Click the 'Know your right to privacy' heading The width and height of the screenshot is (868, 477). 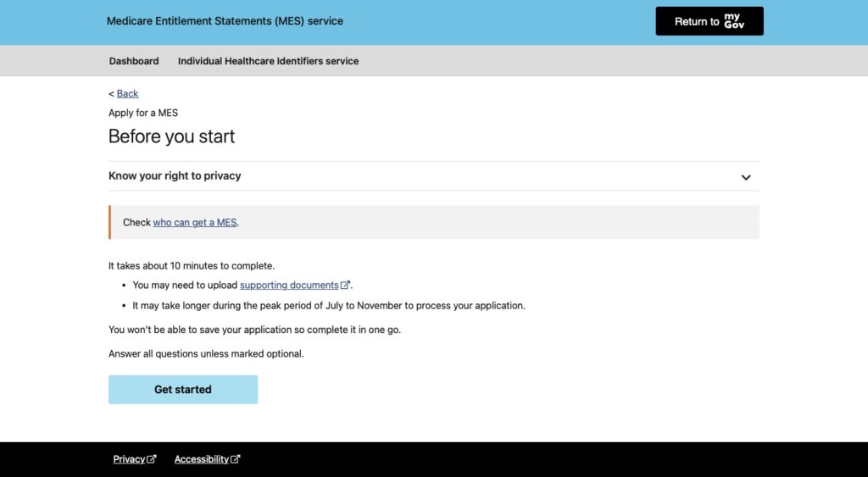pos(175,175)
